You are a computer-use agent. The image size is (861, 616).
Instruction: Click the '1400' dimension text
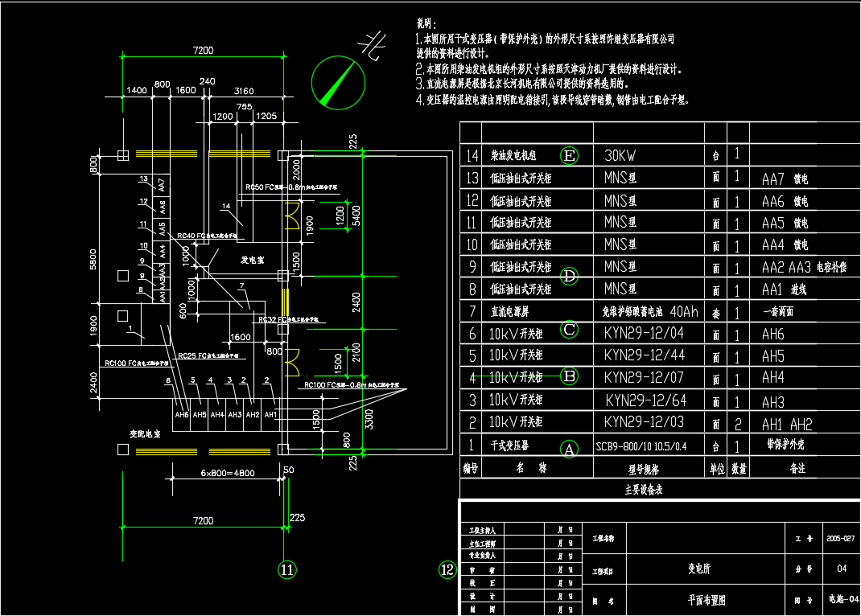pyautogui.click(x=137, y=90)
